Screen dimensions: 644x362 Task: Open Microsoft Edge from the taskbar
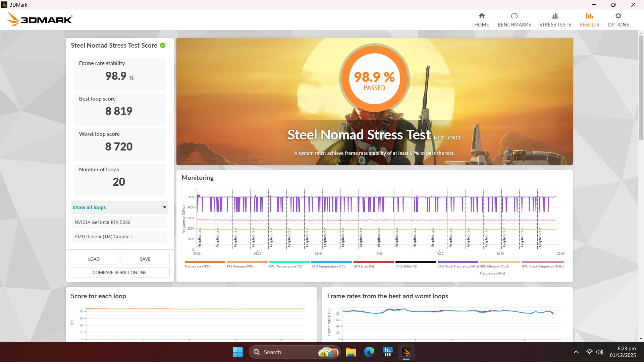(369, 352)
